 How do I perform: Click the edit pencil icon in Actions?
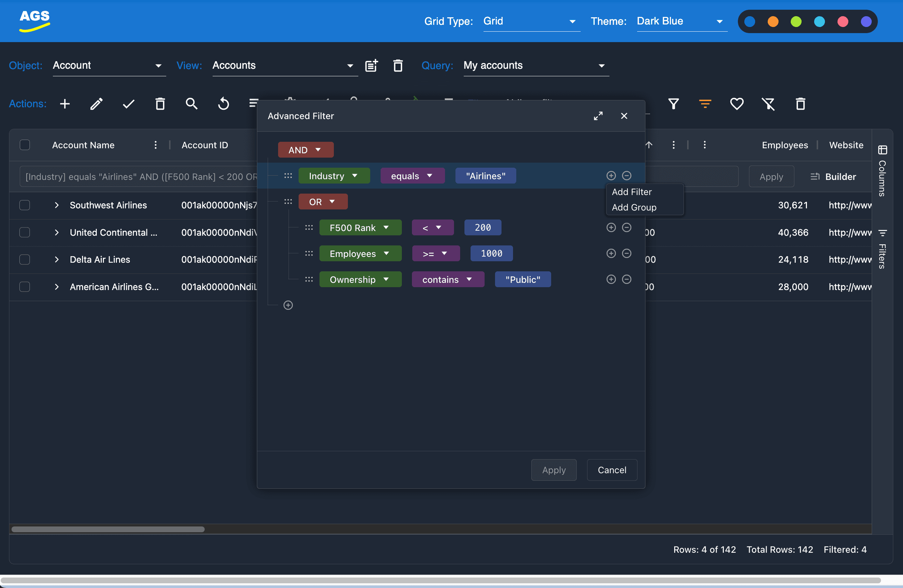(x=96, y=104)
